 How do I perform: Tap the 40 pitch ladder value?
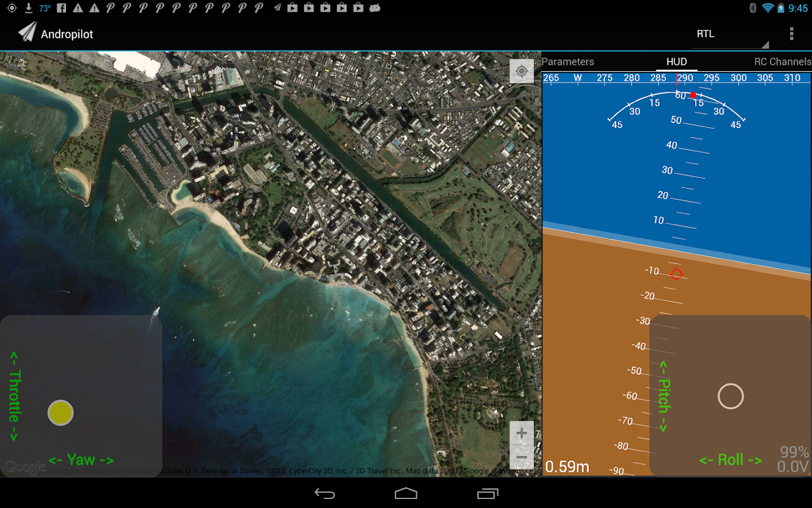(x=672, y=145)
